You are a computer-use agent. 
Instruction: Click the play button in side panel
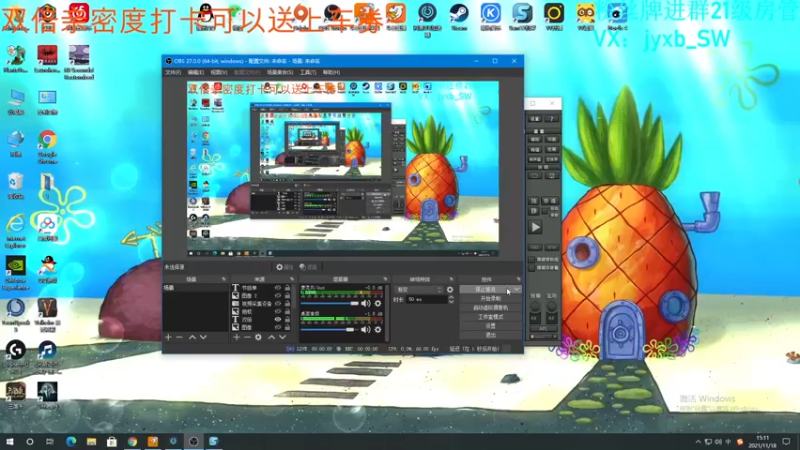pyautogui.click(x=535, y=227)
